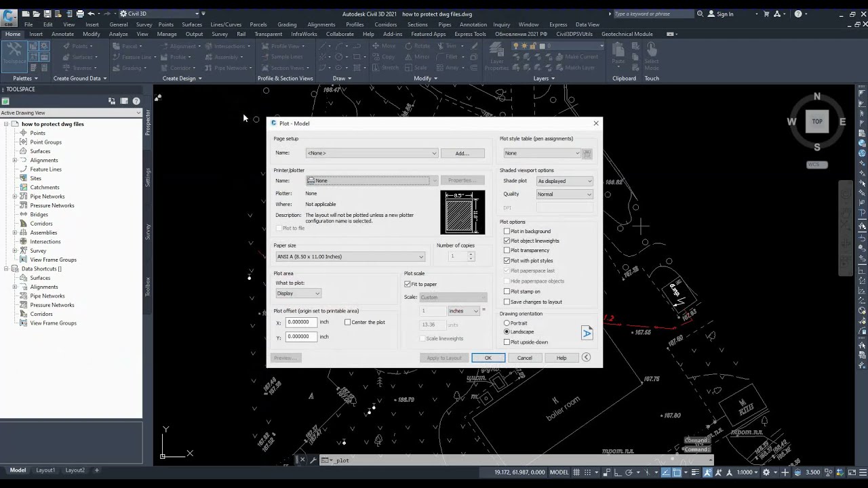Viewport: 868px width, 488px height.
Task: Toggle polar tracking icon in status bar
Action: click(629, 472)
